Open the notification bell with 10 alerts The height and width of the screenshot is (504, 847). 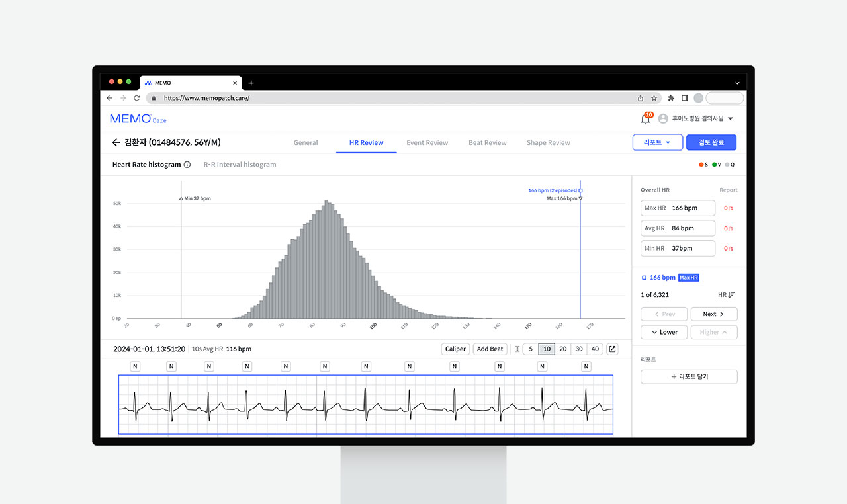(x=645, y=119)
